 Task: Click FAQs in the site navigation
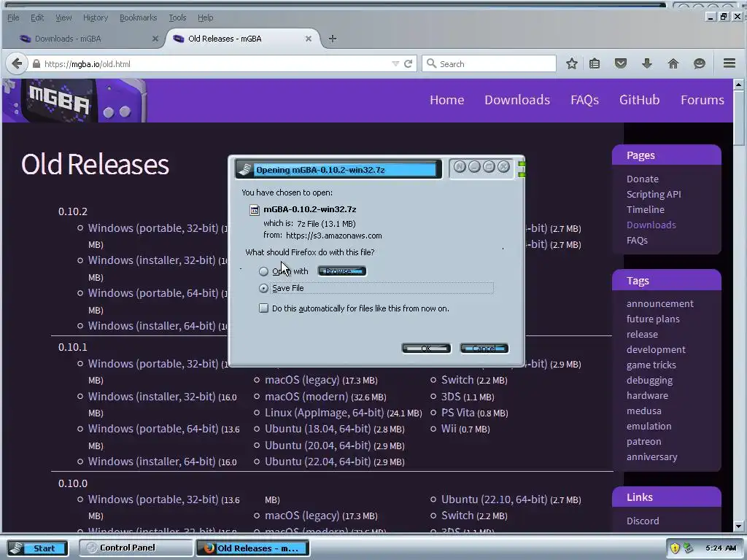point(584,100)
